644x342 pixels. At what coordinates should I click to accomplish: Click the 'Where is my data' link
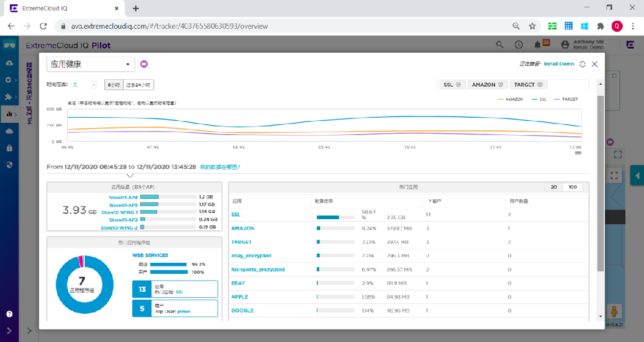(220, 167)
